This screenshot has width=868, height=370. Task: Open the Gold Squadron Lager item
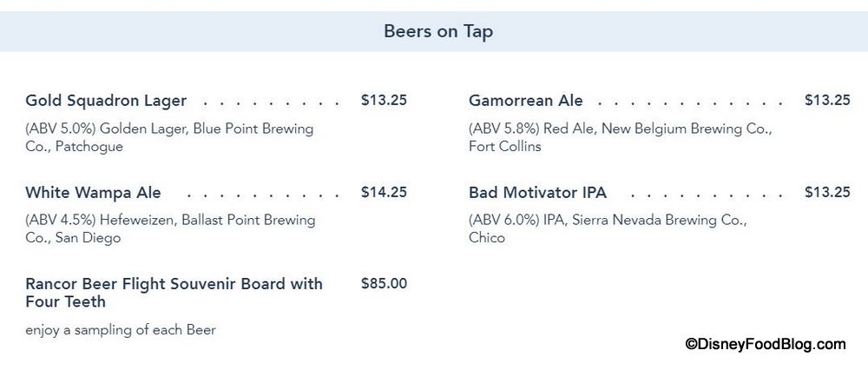(106, 101)
